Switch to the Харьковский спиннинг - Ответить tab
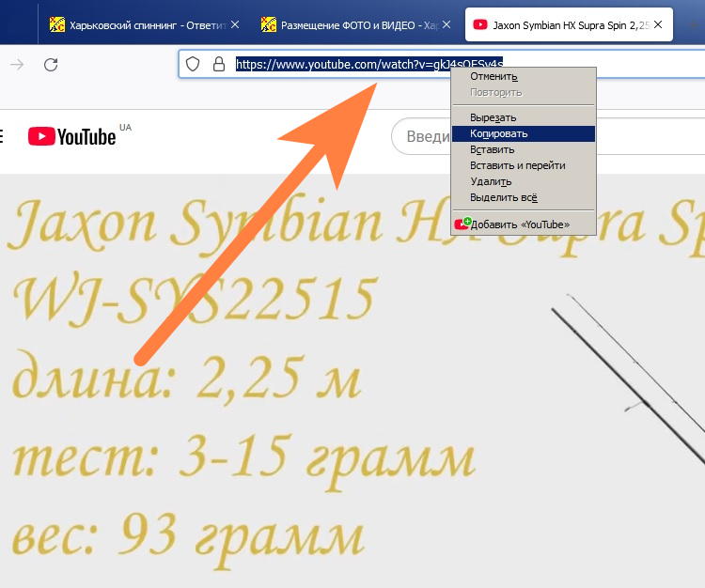 143,25
